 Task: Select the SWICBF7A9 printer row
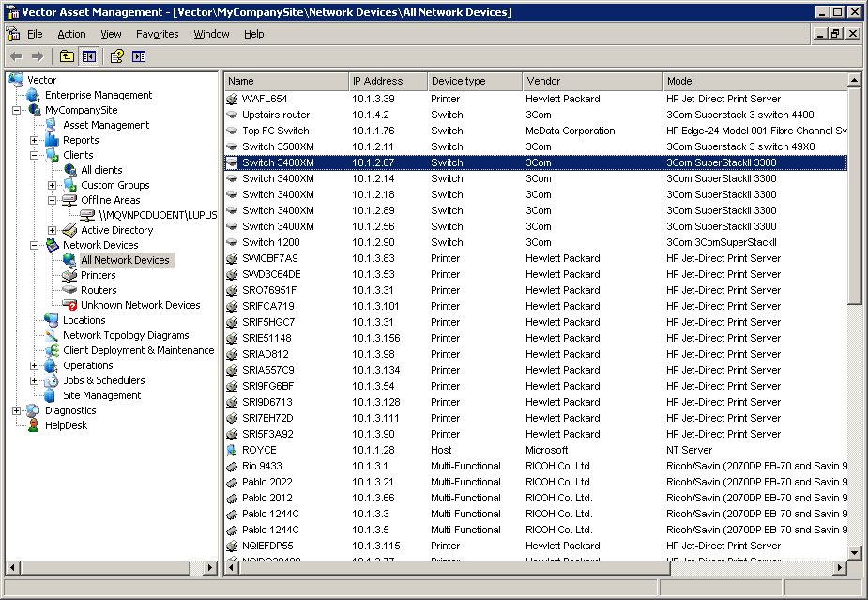pos(535,259)
